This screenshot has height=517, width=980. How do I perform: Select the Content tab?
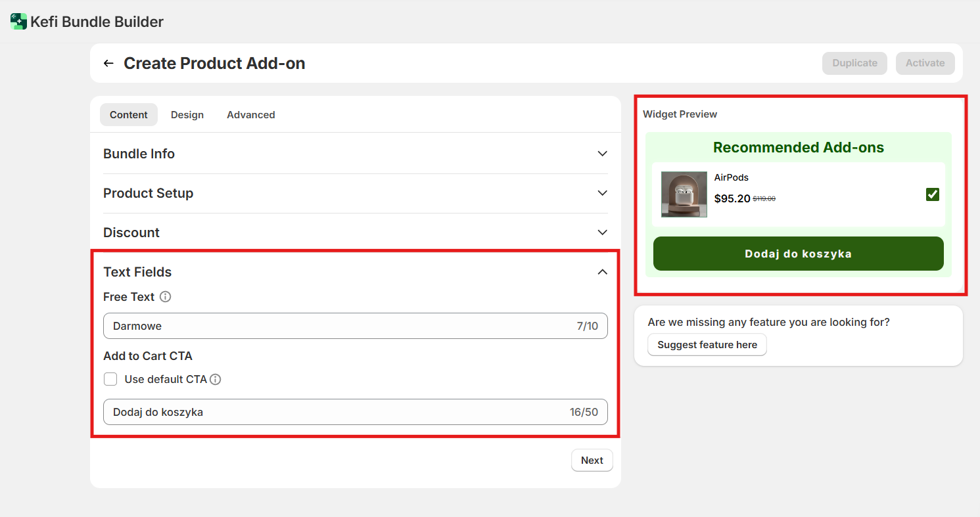coord(129,115)
